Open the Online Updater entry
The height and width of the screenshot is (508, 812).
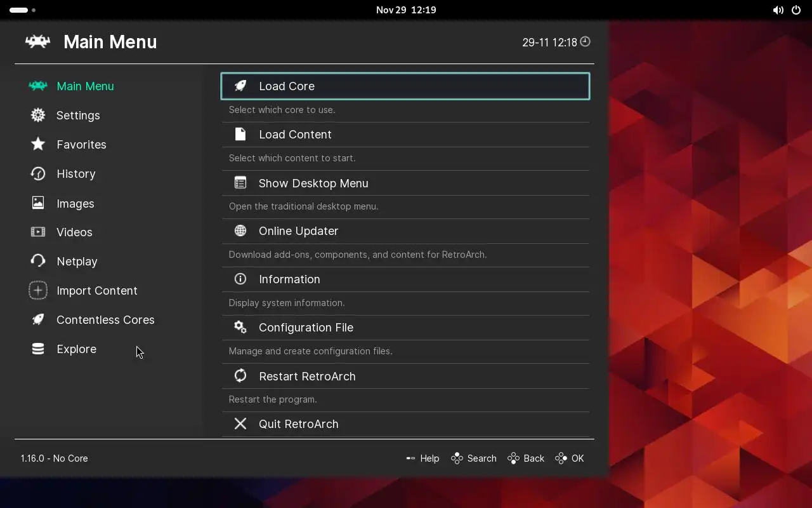click(405, 231)
